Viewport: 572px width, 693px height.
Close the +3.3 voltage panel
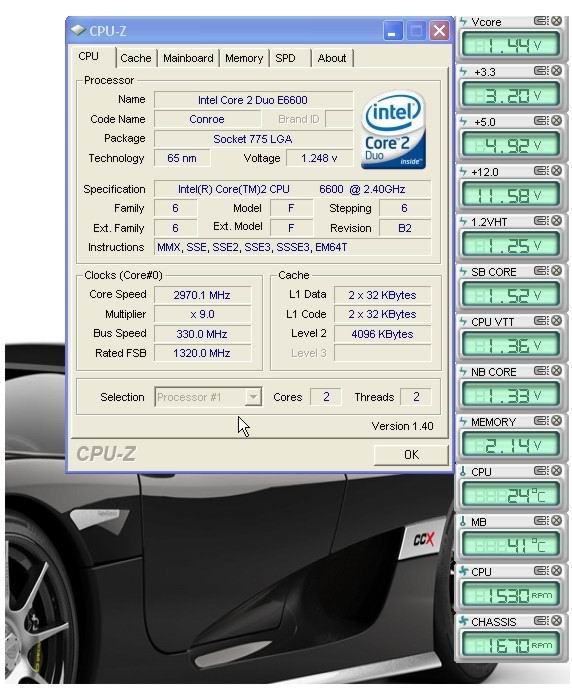pyautogui.click(x=557, y=71)
